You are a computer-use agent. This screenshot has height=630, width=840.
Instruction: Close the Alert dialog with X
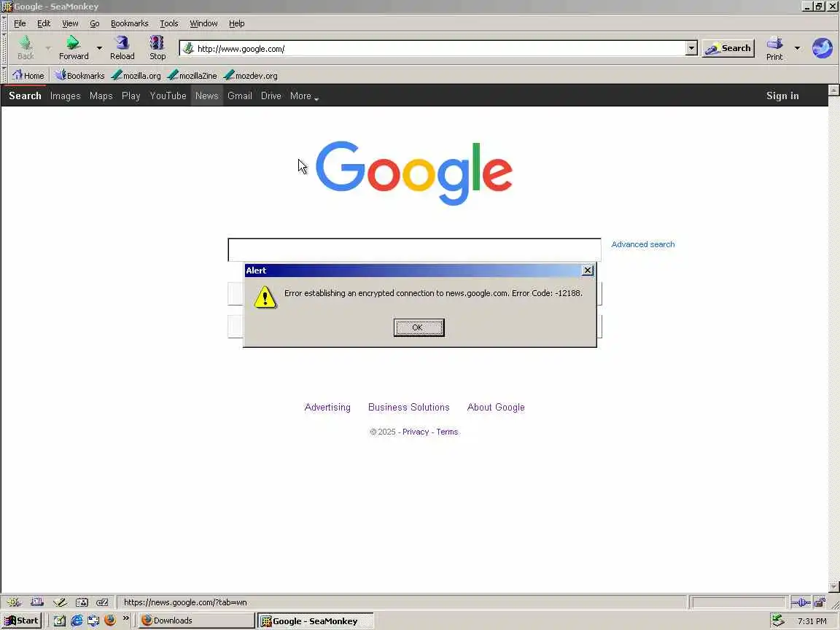coord(588,271)
